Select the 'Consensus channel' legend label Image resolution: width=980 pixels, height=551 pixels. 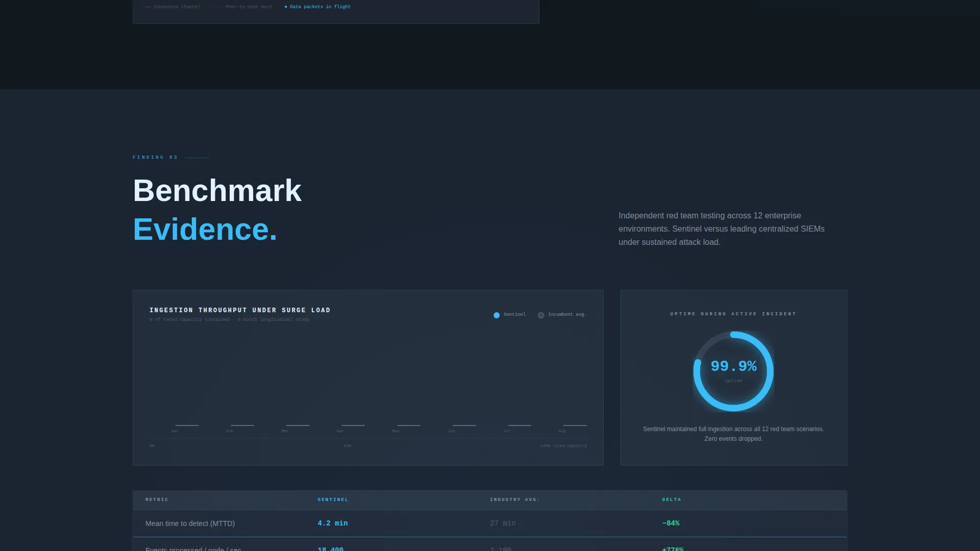[x=177, y=7]
